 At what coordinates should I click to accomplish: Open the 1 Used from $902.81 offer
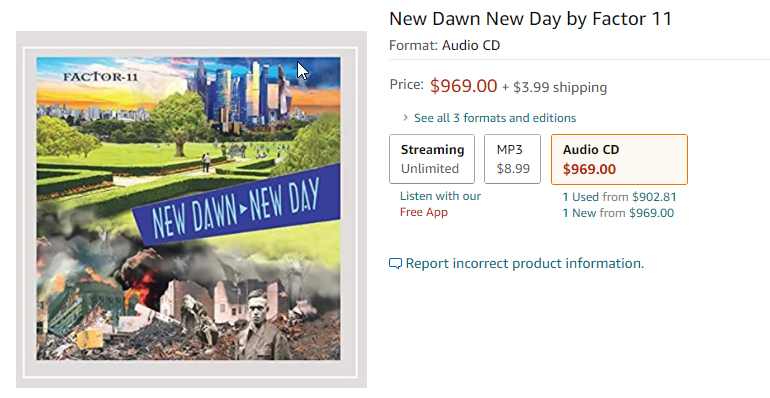coord(619,197)
